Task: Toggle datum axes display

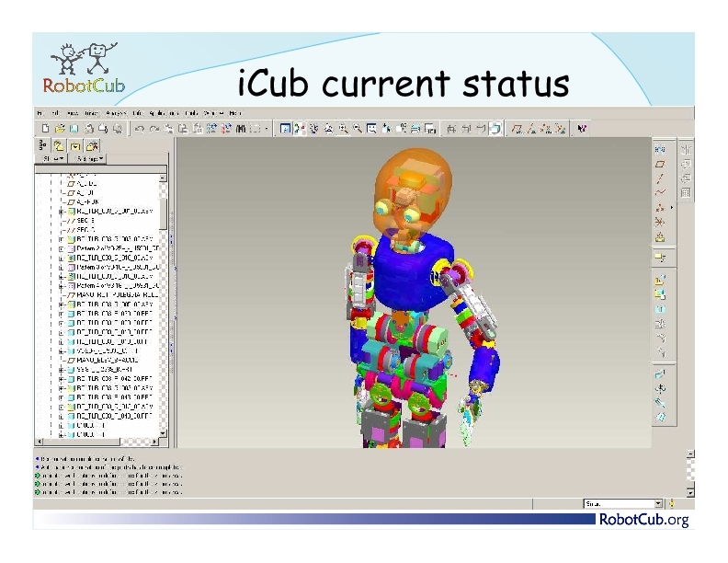Action: (531, 129)
